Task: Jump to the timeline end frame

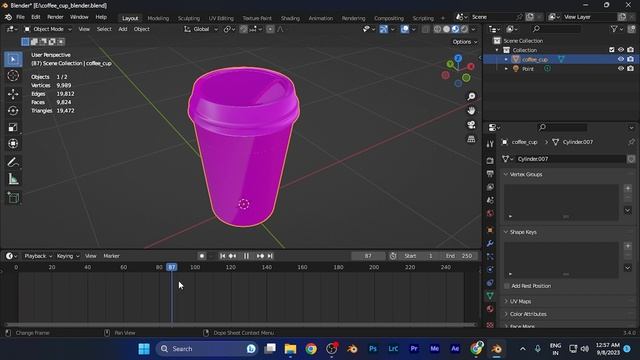Action: pos(270,256)
